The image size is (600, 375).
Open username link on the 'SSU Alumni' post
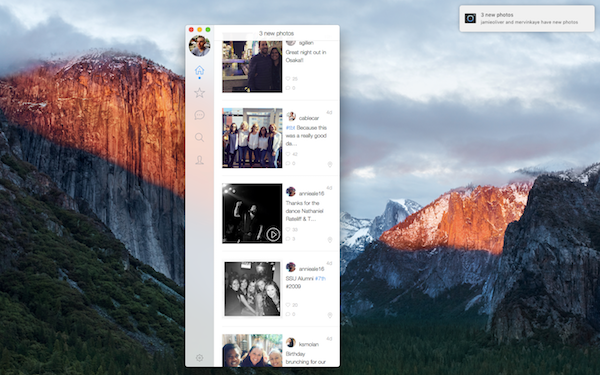(x=311, y=269)
